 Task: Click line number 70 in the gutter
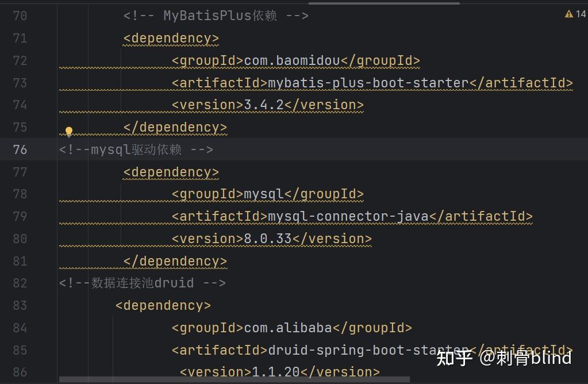click(x=20, y=16)
